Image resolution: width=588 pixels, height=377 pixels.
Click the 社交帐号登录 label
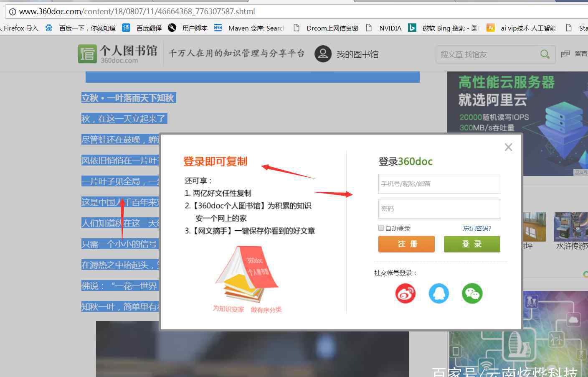point(395,273)
